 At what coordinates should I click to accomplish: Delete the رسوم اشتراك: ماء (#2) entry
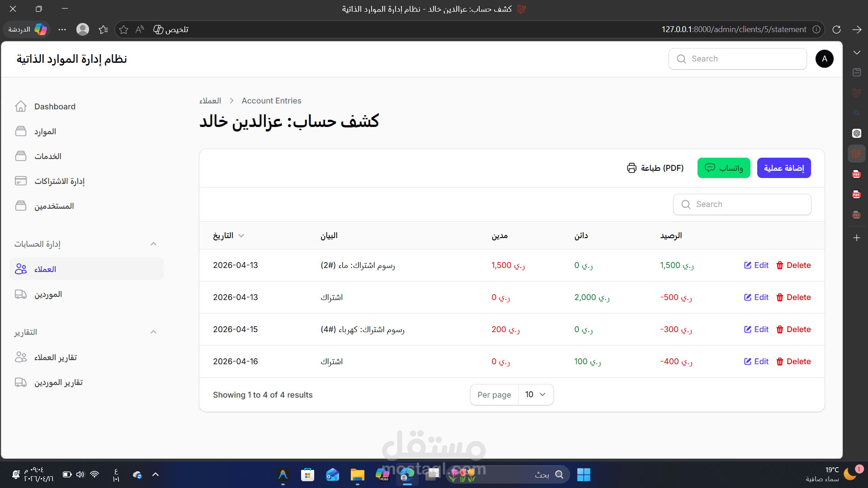[x=793, y=266]
